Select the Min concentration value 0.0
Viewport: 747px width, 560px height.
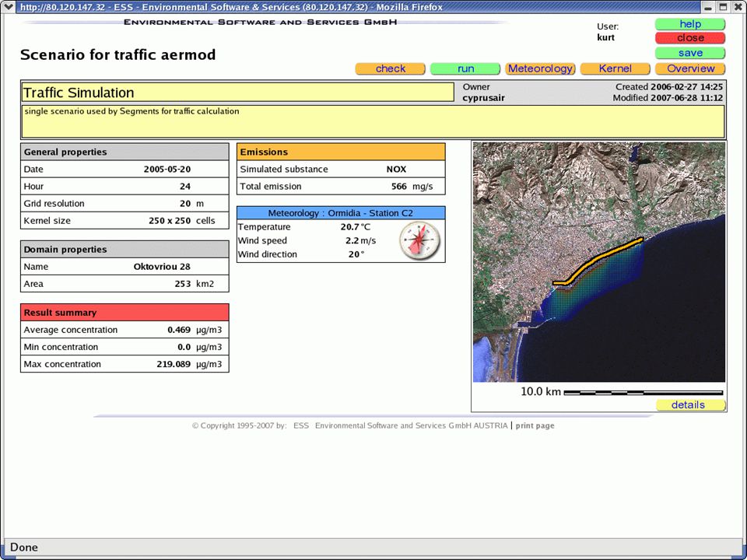coord(184,347)
